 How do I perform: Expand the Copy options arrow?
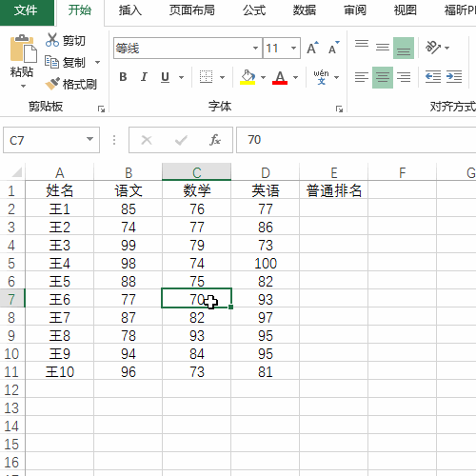[97, 62]
